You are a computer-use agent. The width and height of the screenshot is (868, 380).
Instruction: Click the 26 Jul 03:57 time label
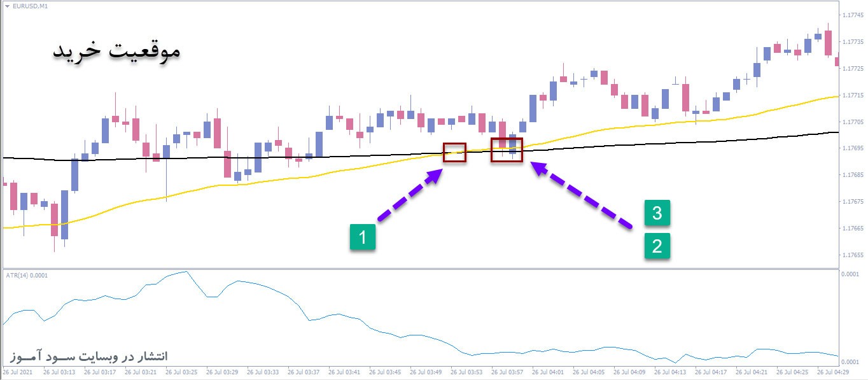point(507,372)
